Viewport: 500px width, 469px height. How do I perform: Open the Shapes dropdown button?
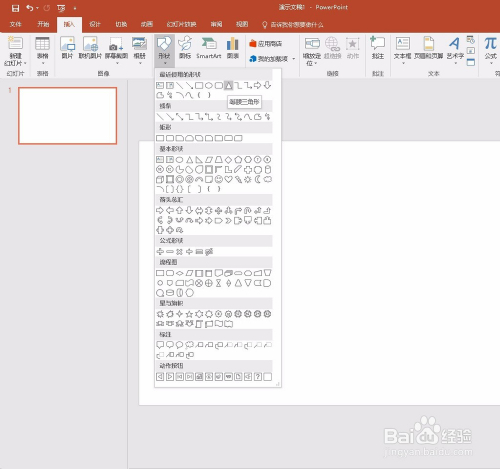pyautogui.click(x=164, y=50)
